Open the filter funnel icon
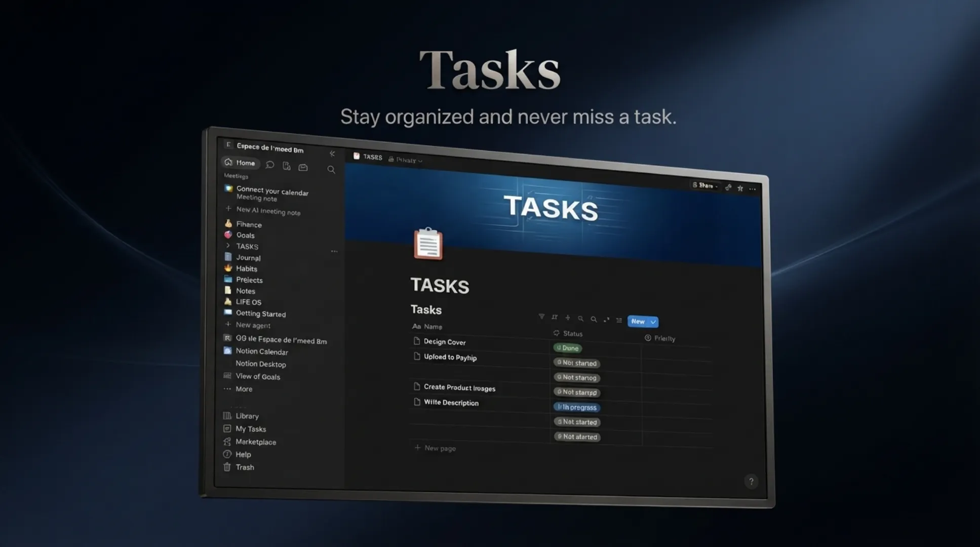This screenshot has height=547, width=980. 541,317
